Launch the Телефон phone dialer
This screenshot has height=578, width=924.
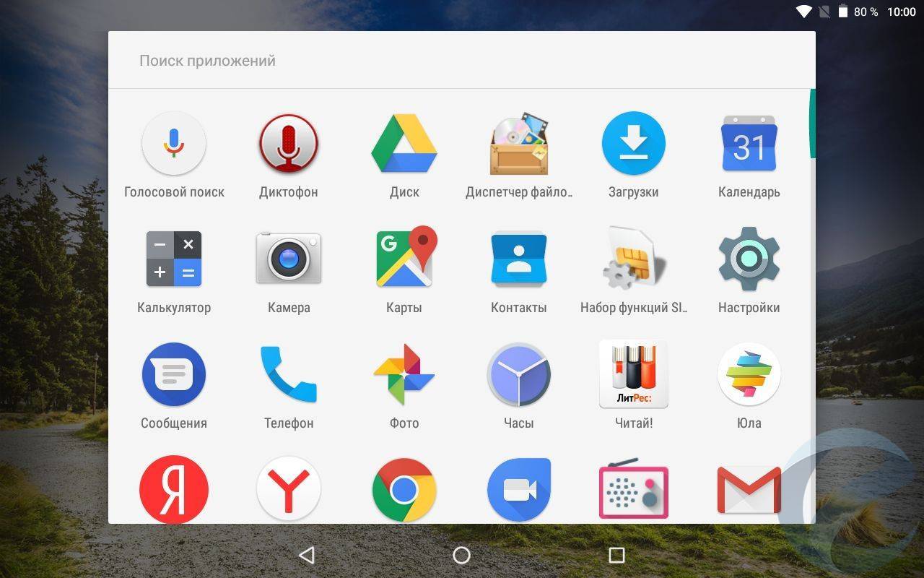click(x=288, y=374)
